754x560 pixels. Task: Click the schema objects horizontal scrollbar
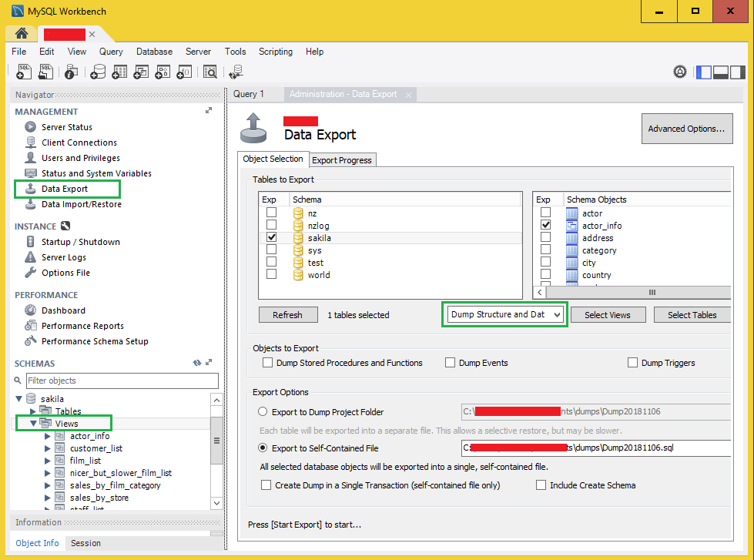coord(638,292)
